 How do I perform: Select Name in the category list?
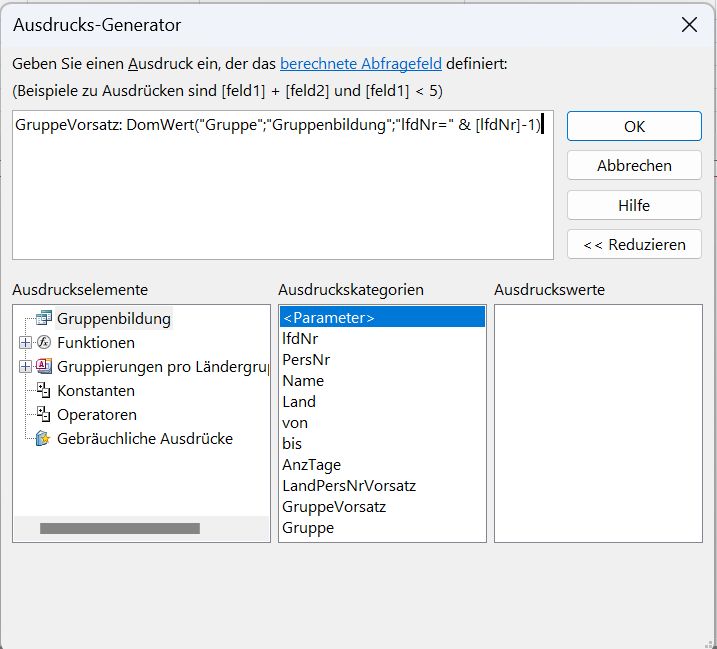click(382, 381)
